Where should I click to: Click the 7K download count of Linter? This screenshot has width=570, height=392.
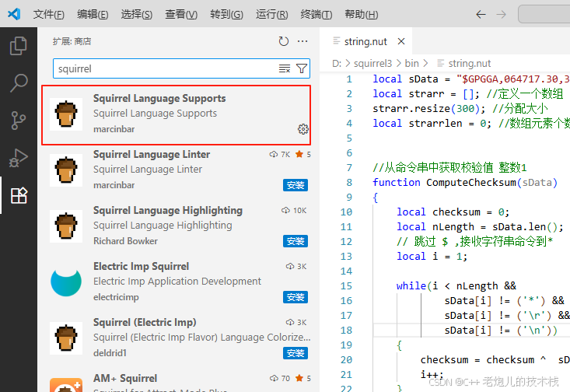(280, 155)
